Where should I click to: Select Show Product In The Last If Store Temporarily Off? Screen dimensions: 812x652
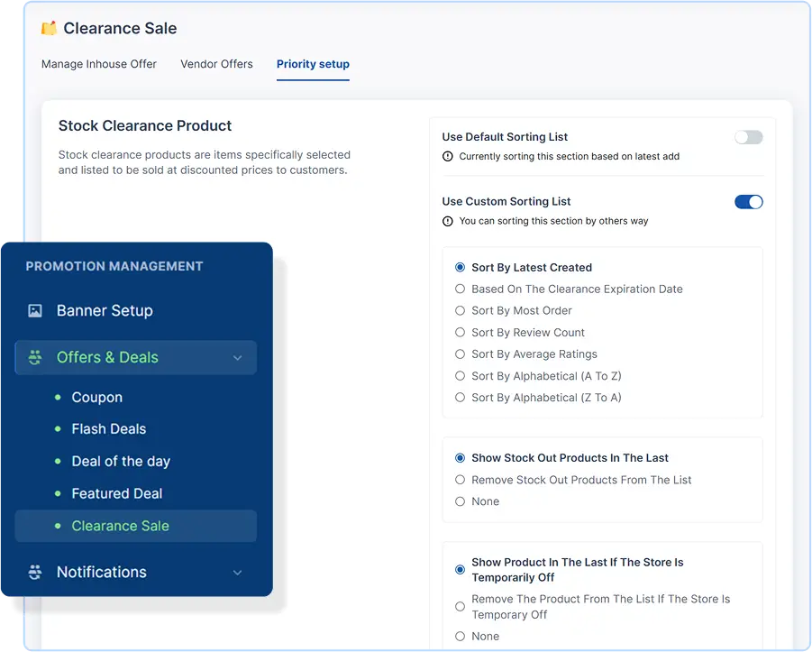(x=460, y=570)
